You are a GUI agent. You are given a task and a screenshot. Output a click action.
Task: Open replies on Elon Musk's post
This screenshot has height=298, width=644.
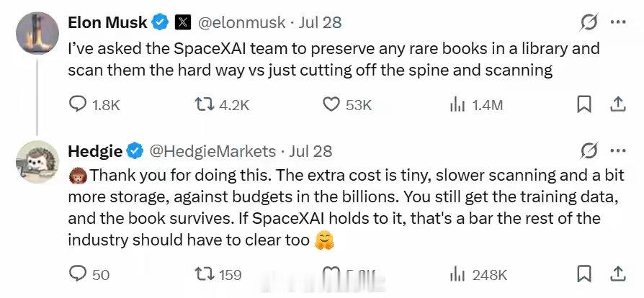(x=94, y=105)
